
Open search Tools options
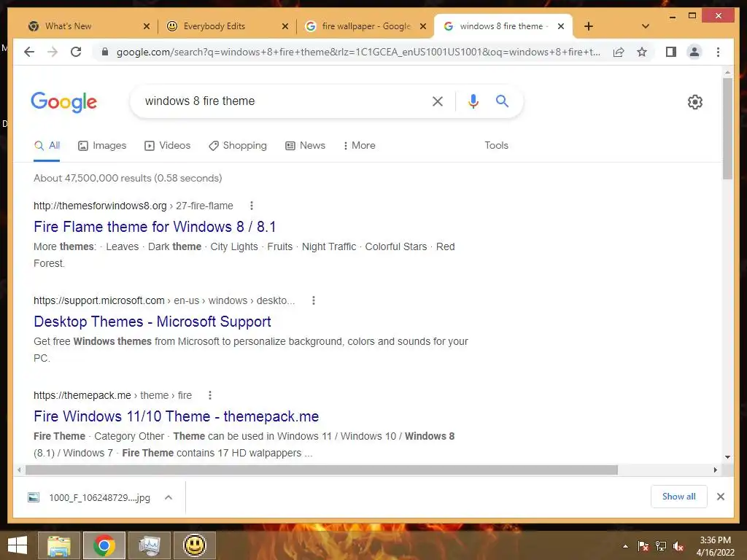496,146
